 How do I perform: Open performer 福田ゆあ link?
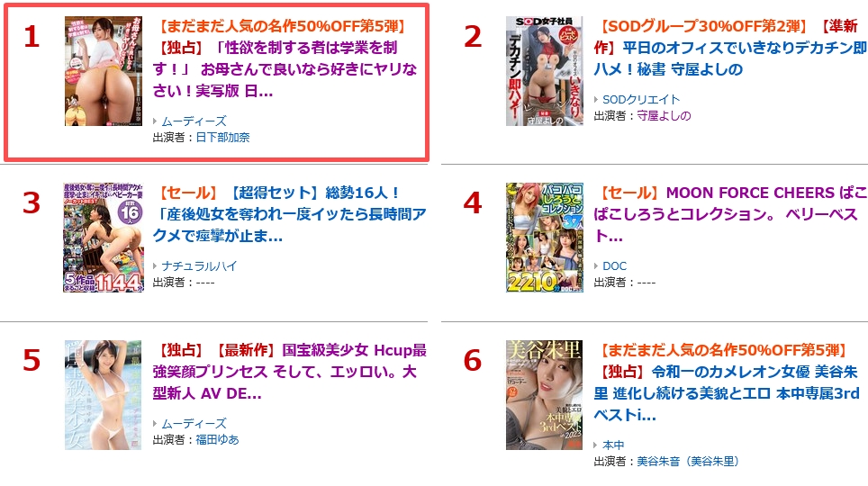tap(217, 439)
